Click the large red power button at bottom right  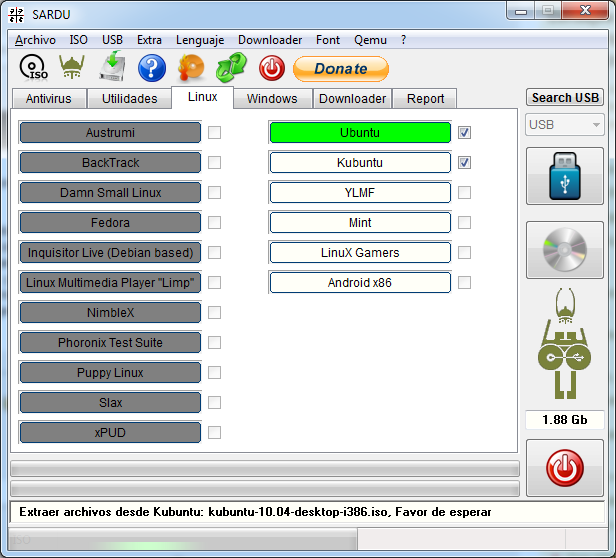(565, 468)
